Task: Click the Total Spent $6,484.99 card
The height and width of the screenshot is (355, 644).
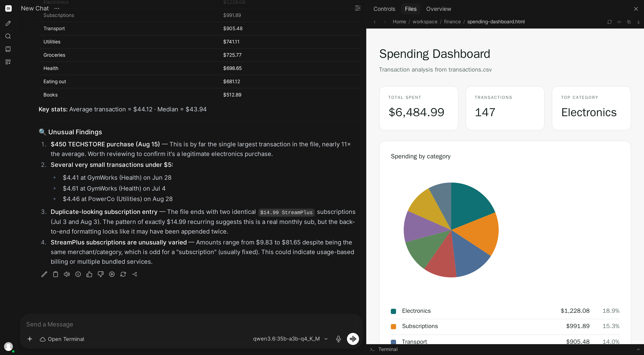Action: [x=419, y=108]
